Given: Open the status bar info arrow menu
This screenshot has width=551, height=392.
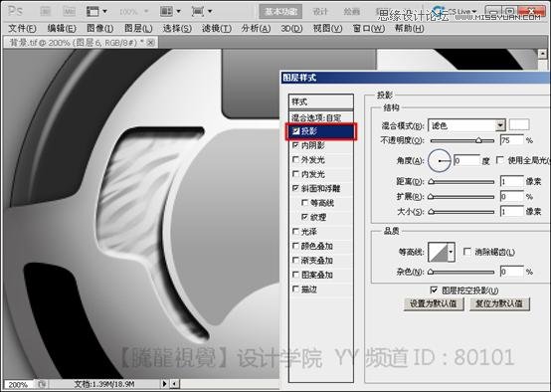Looking at the screenshot, I should click(164, 384).
